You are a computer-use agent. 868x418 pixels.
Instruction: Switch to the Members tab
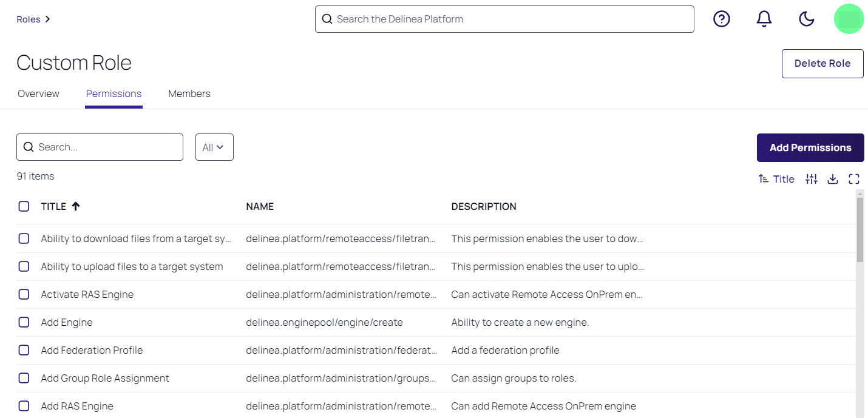click(189, 93)
